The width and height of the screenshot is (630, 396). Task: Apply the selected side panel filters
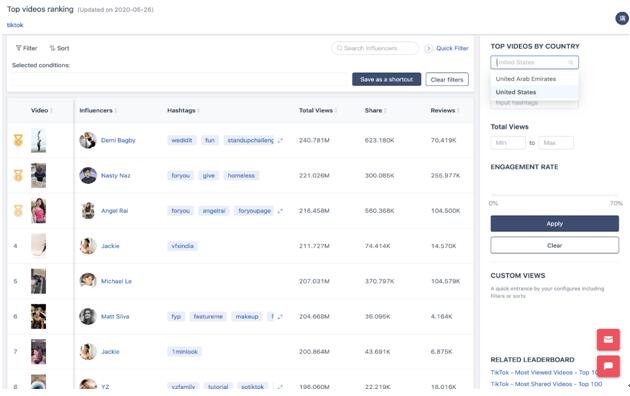point(554,224)
